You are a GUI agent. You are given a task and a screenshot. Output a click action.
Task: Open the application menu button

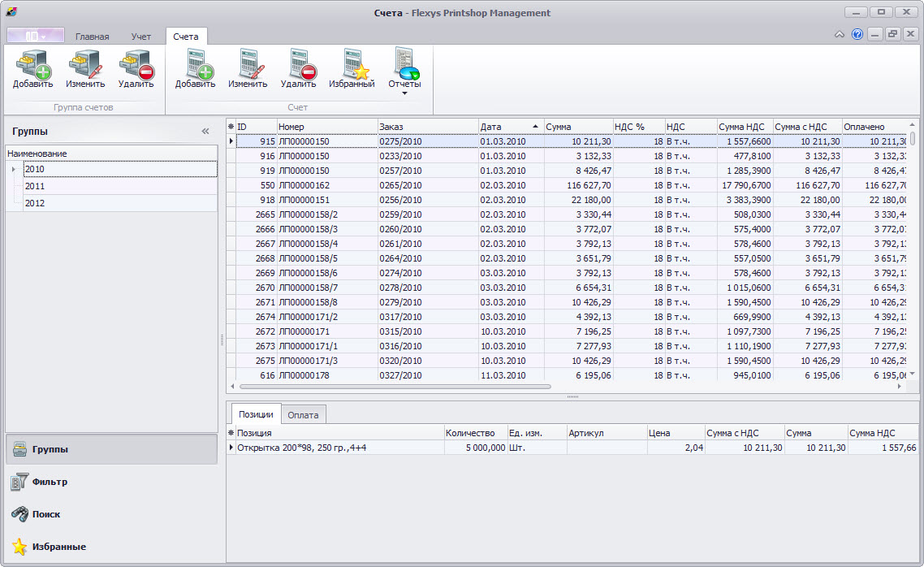click(36, 36)
